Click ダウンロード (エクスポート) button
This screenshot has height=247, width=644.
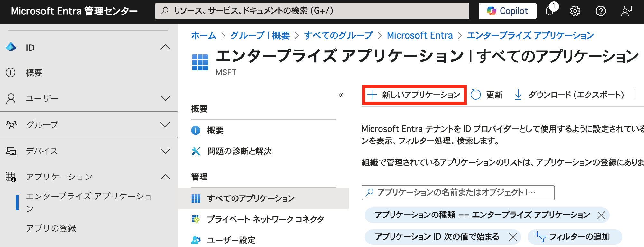coord(569,95)
